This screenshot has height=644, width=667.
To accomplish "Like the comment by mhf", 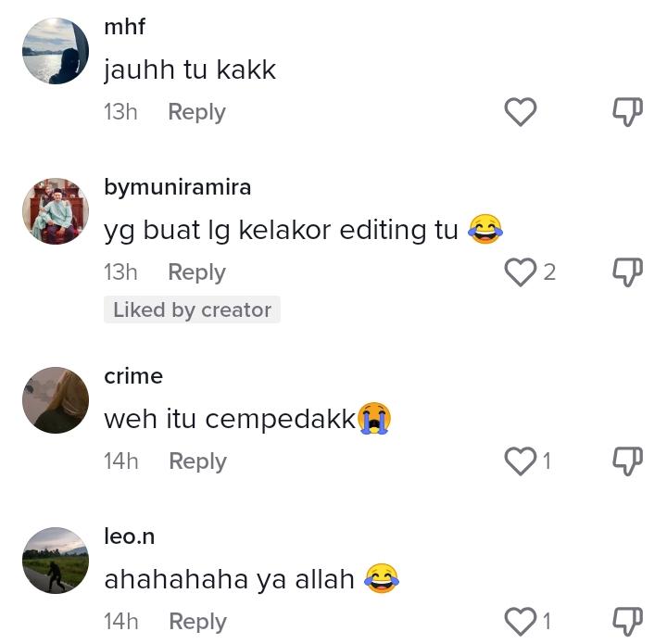I will [x=520, y=112].
